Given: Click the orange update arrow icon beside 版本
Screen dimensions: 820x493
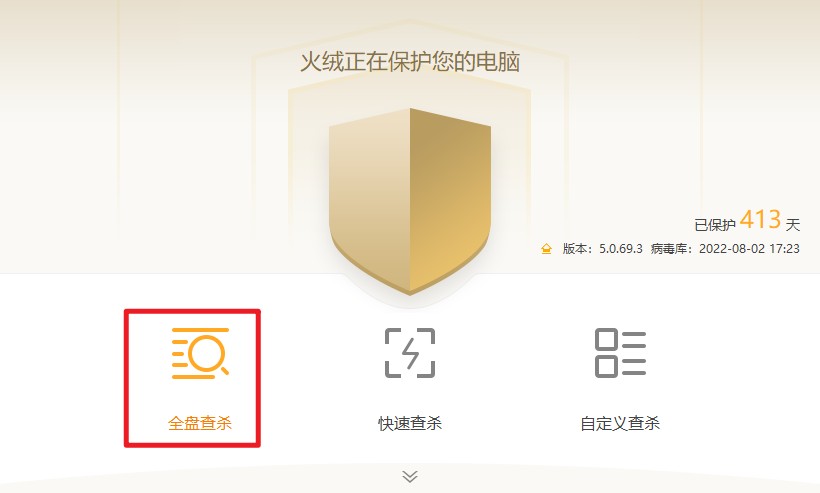Looking at the screenshot, I should pyautogui.click(x=546, y=249).
